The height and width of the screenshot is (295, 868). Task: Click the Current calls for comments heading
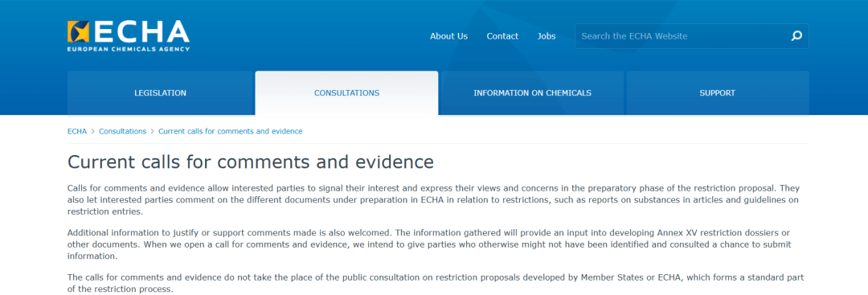[x=250, y=162]
